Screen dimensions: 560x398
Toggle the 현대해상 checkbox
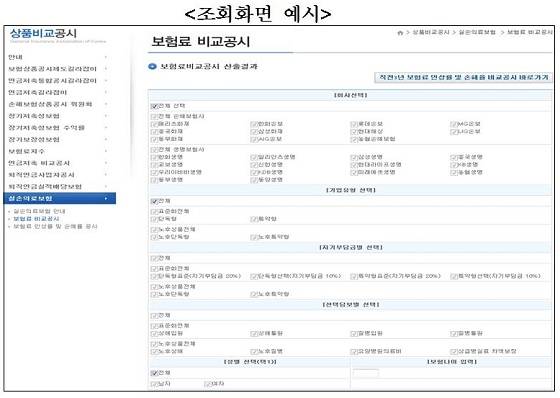tap(354, 132)
